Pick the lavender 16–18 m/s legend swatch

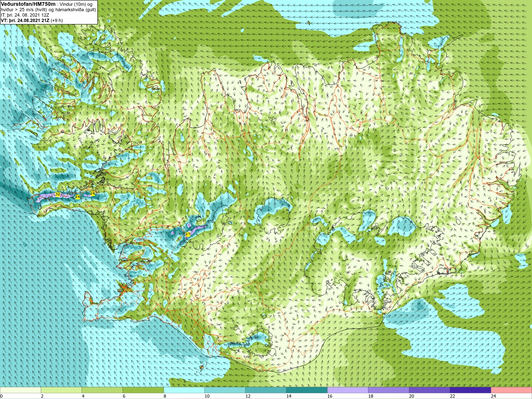tap(348, 390)
